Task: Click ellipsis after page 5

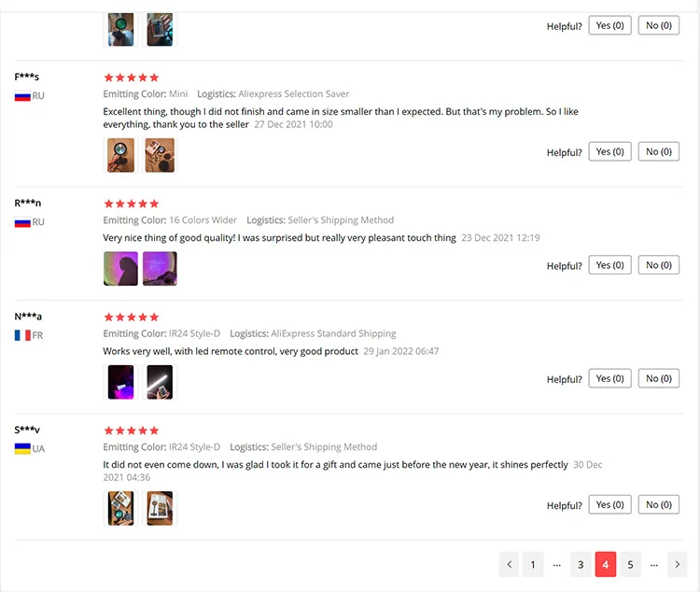Action: tap(654, 565)
